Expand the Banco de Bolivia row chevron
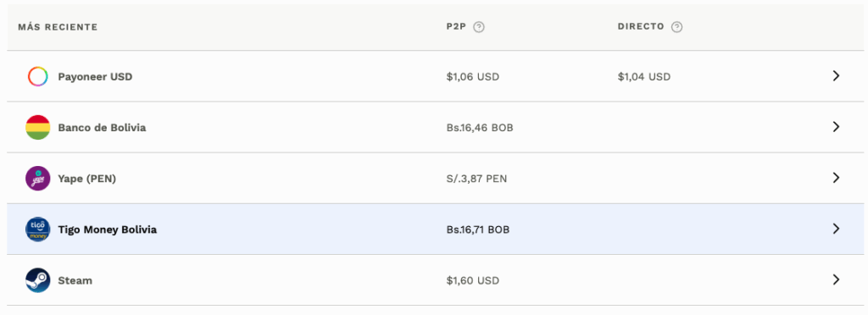Screen dimensions: 868x315 tap(836, 127)
